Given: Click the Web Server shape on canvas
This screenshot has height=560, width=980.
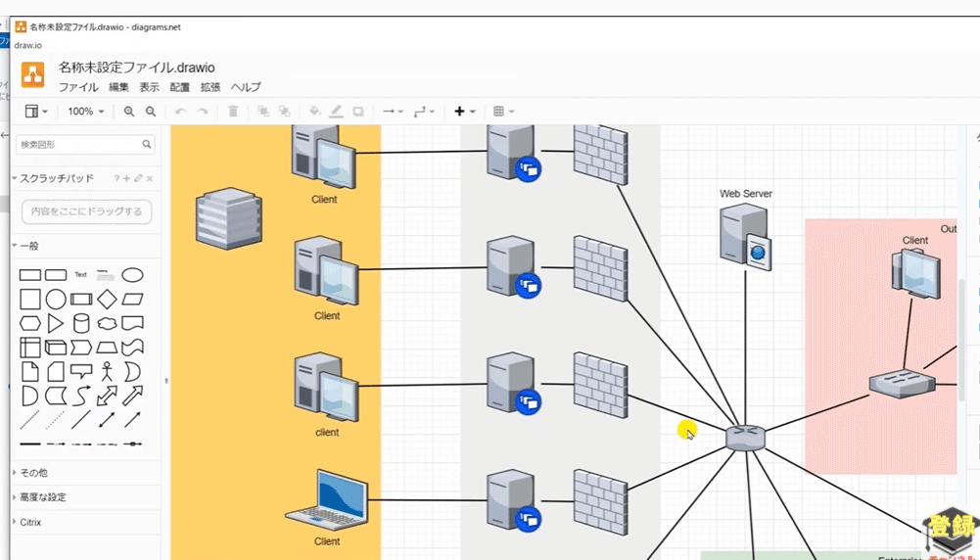Looking at the screenshot, I should click(745, 236).
